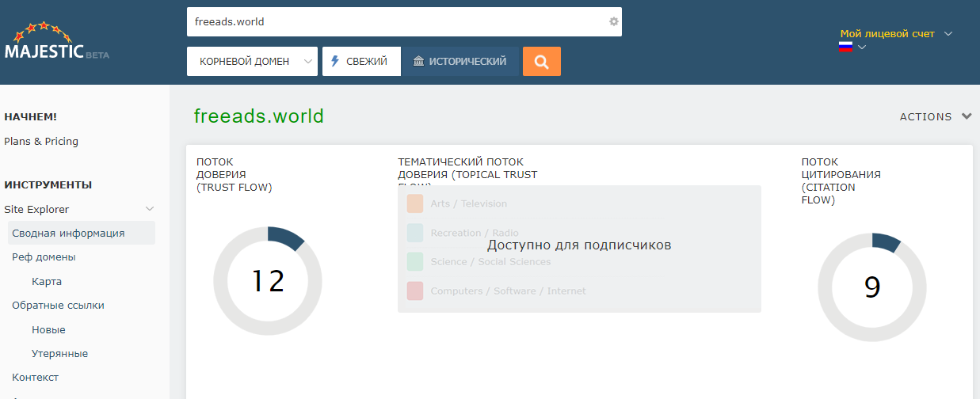Select the Свежий index toggle

click(361, 62)
